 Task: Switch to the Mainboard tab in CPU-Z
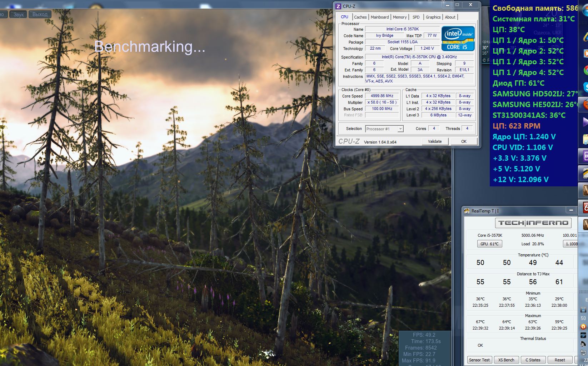coord(380,17)
